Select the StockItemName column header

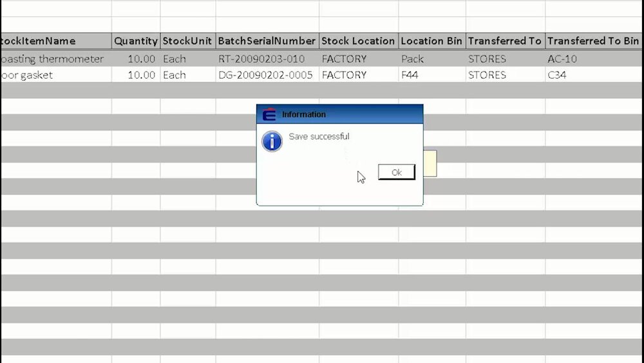tap(56, 41)
